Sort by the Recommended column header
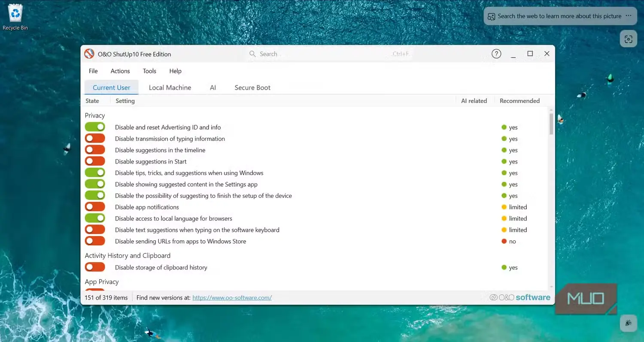 [519, 101]
